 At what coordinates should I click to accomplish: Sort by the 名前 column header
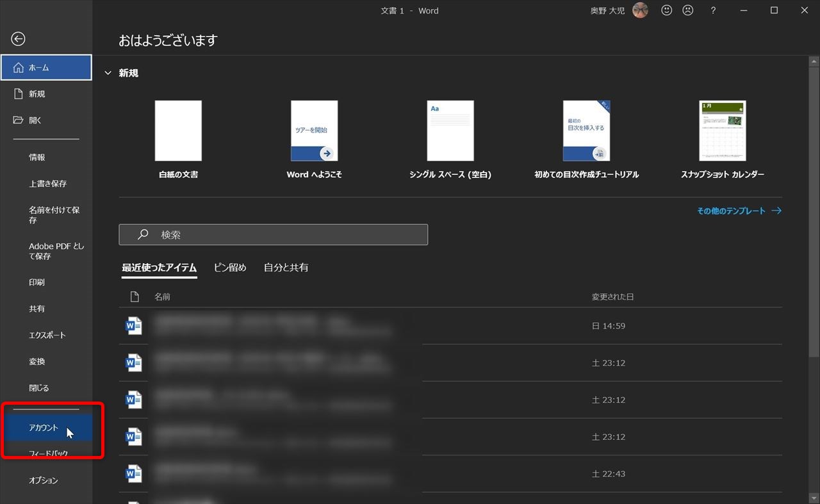point(162,297)
